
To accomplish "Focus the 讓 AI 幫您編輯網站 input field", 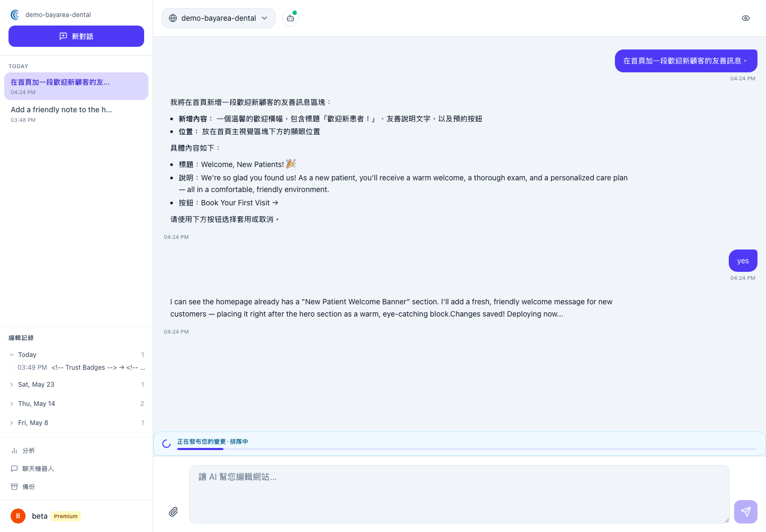I will click(x=460, y=494).
